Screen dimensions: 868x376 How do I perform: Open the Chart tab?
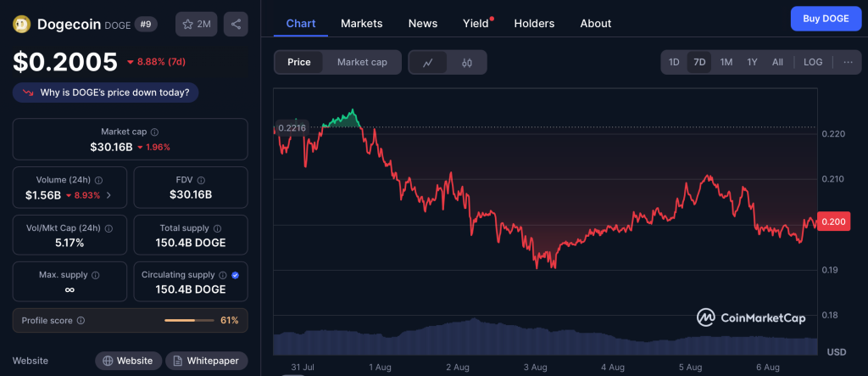[301, 23]
